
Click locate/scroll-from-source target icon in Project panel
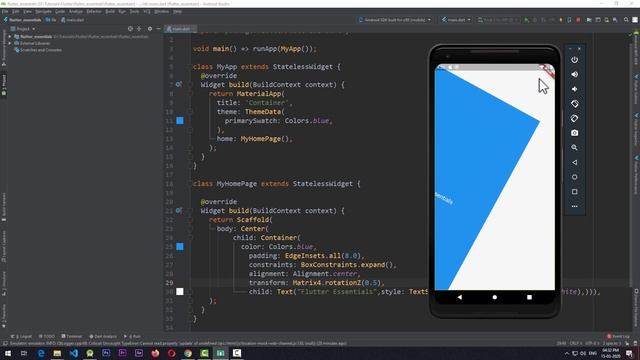[130, 29]
